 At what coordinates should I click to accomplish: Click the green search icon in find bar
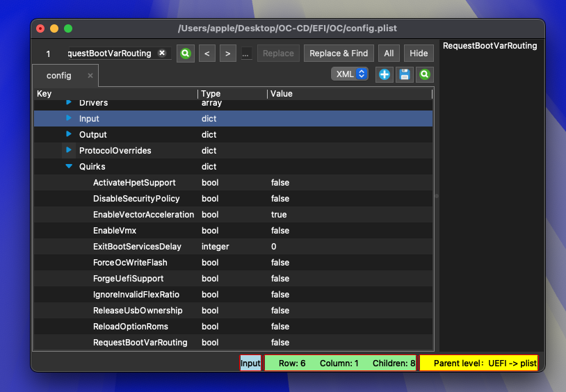186,54
